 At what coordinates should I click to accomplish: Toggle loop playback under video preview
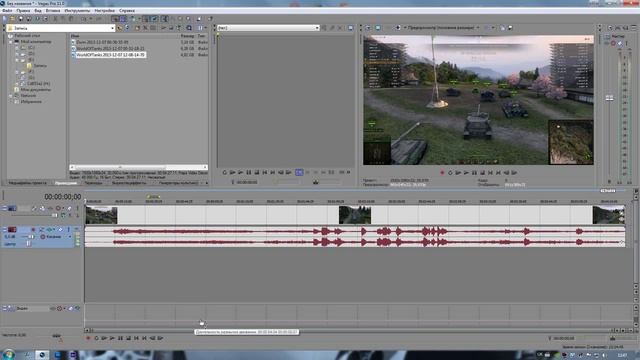point(450,173)
